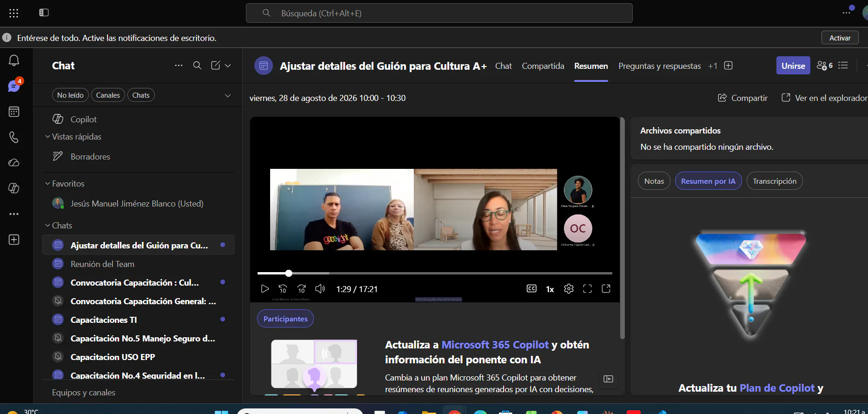868x414 pixels.
Task: Switch to the Notas view
Action: (654, 181)
